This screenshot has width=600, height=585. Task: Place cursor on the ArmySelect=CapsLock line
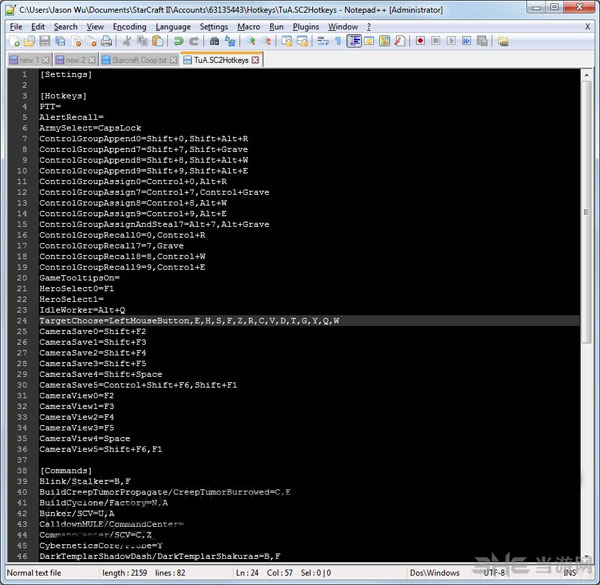(90, 128)
